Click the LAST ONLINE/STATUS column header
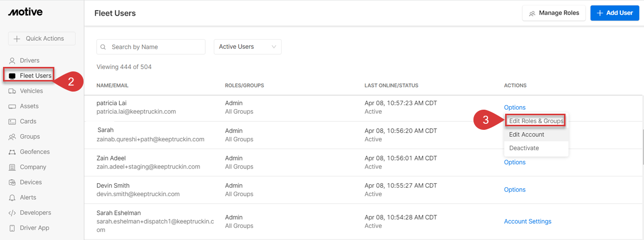This screenshot has width=644, height=240. [391, 86]
